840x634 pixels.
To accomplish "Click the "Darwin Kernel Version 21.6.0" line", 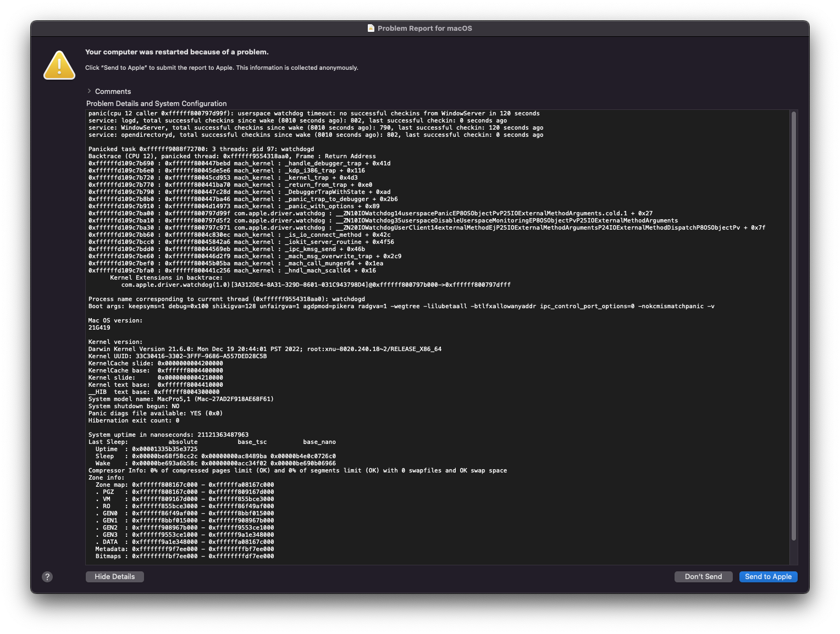I will click(265, 349).
